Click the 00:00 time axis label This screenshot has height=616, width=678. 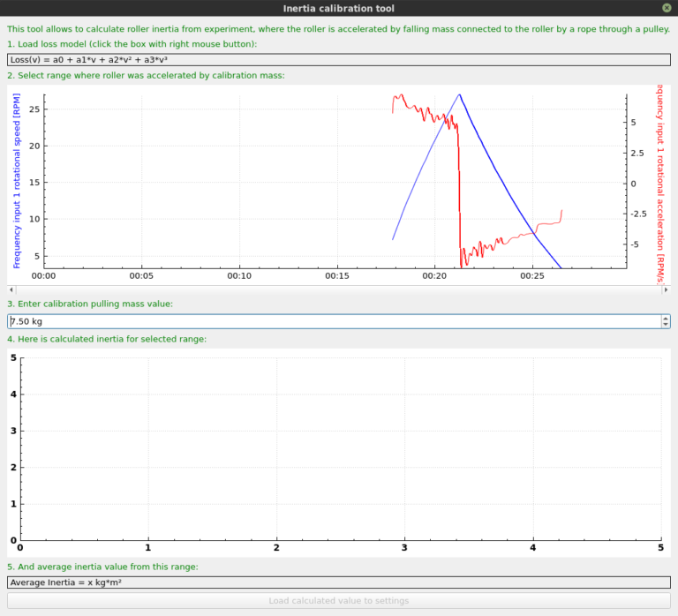[44, 276]
